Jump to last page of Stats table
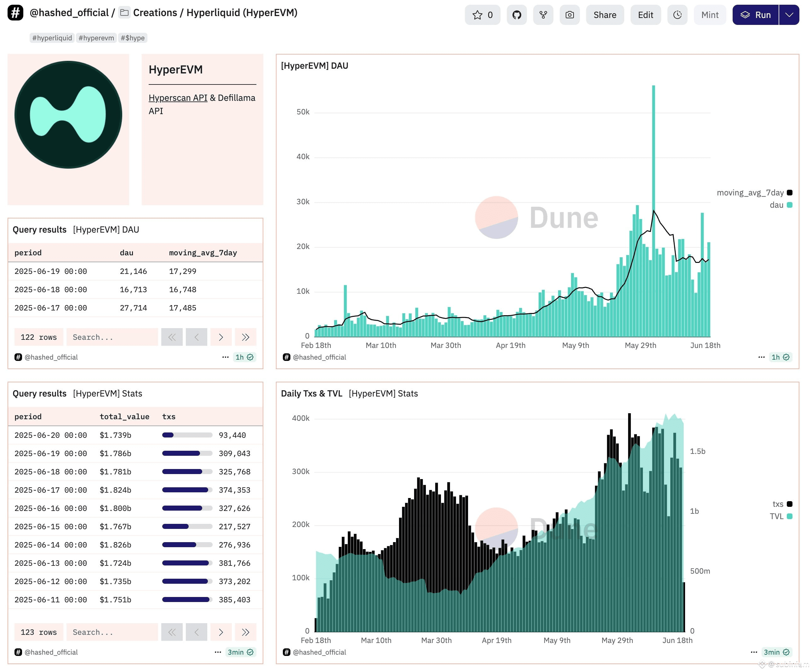This screenshot has height=672, width=812. (x=246, y=632)
